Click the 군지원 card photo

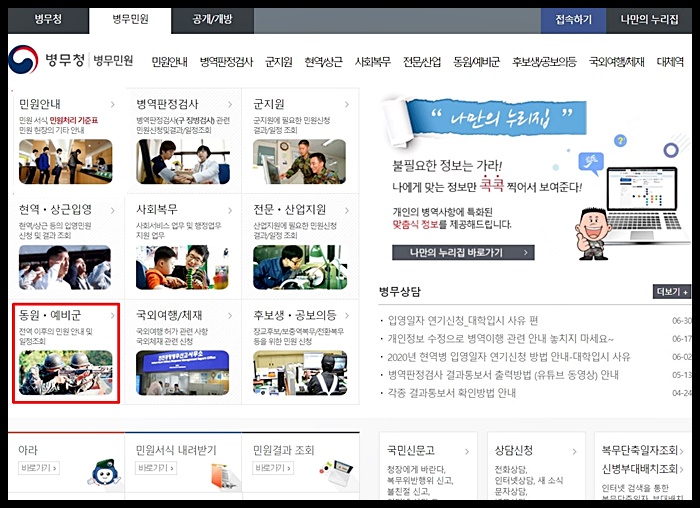click(300, 162)
